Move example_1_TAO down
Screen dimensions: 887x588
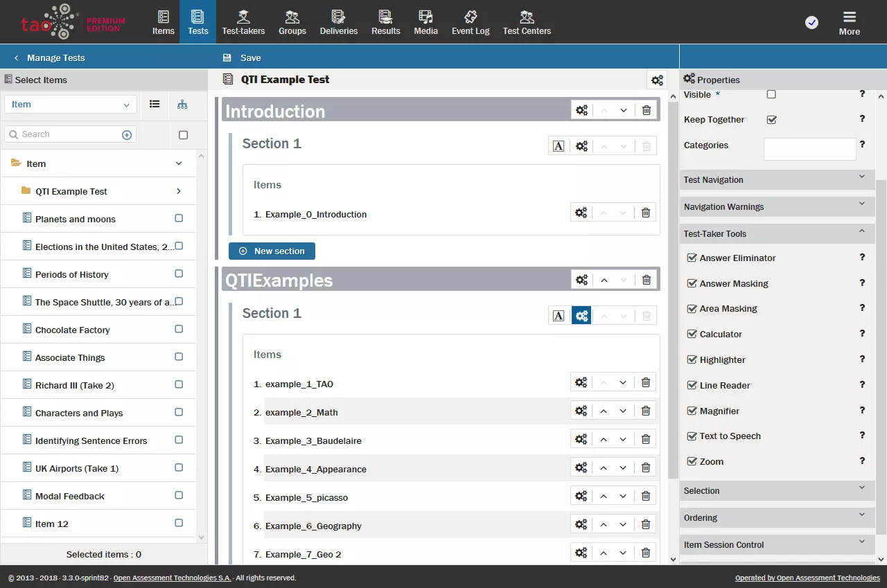click(x=624, y=382)
